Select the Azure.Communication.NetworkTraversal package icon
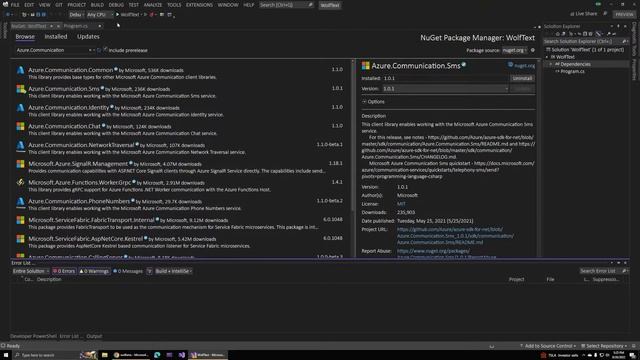Screen dimensions: 640x360 (x=20, y=146)
